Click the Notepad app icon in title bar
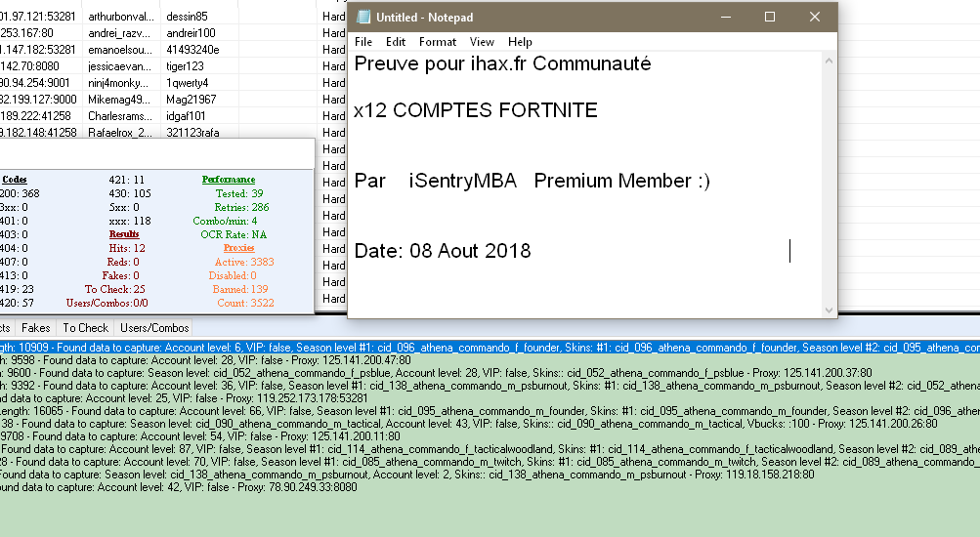This screenshot has height=537, width=980. click(363, 17)
